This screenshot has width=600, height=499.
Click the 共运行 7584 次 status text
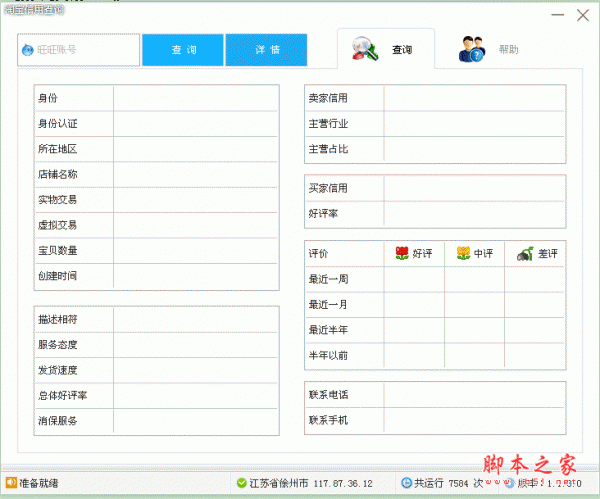coord(449,483)
